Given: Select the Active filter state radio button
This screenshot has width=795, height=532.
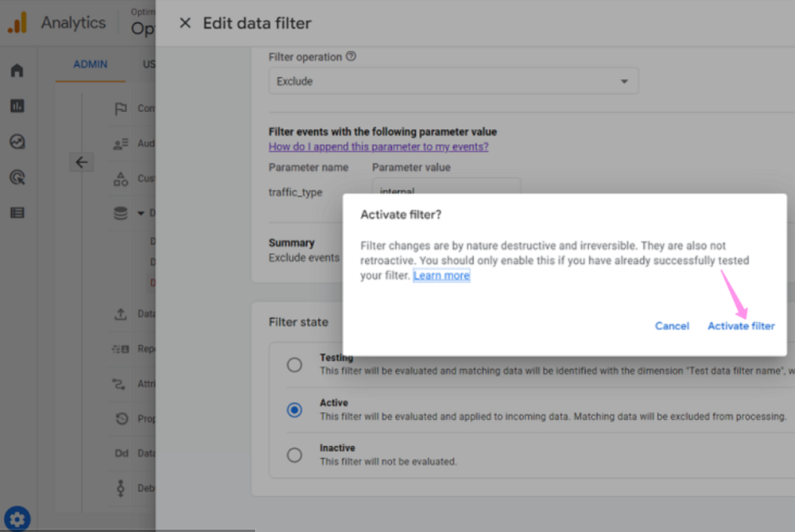Looking at the screenshot, I should (294, 410).
